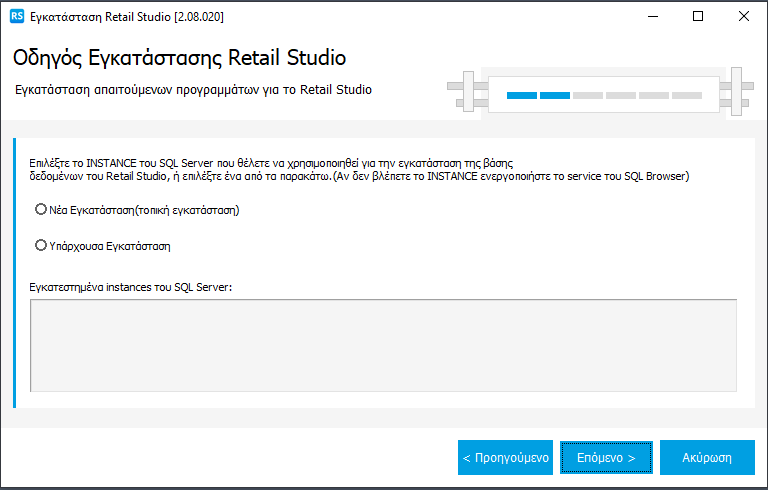The image size is (768, 490).
Task: Click the second blue progress step segment
Action: (555, 96)
